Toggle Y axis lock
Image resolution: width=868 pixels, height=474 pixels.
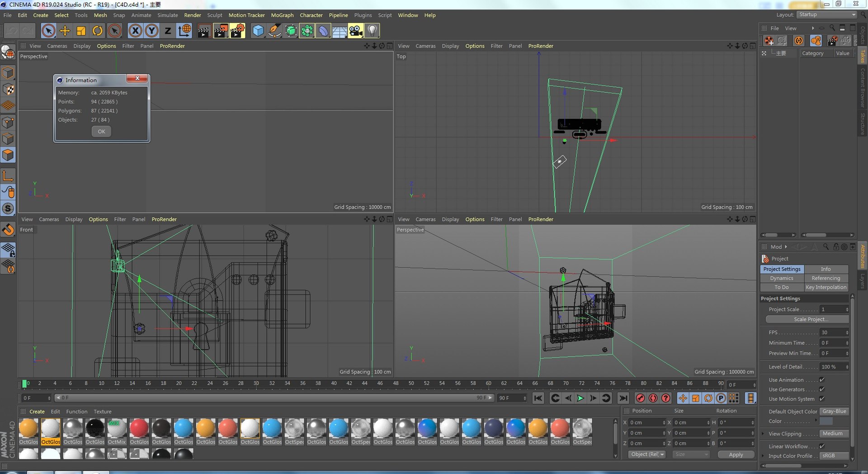[x=151, y=31]
